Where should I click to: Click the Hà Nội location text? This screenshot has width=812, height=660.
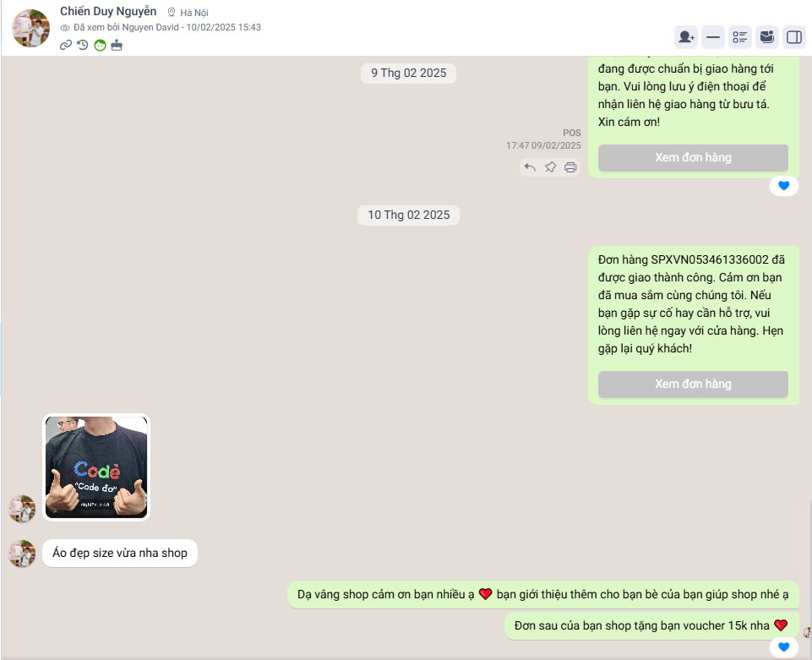[x=194, y=13]
